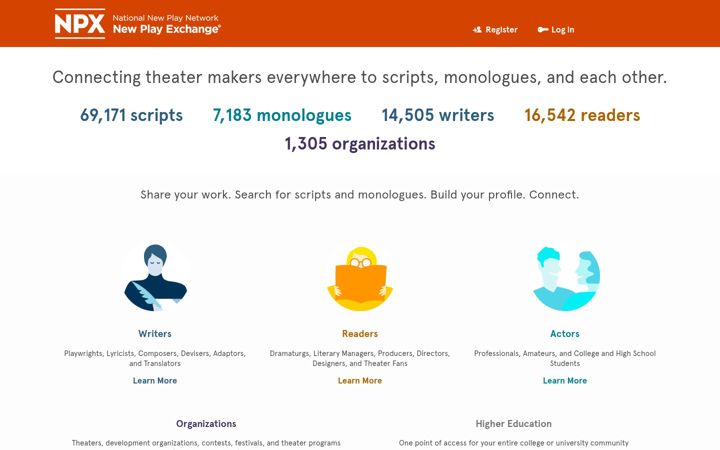Click the 16,542 readers count
The image size is (720, 450).
pyautogui.click(x=582, y=115)
